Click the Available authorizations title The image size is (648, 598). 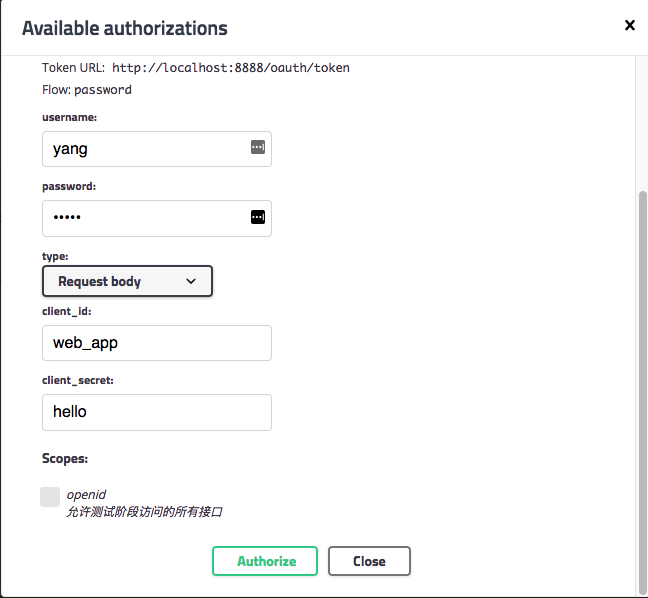[125, 28]
